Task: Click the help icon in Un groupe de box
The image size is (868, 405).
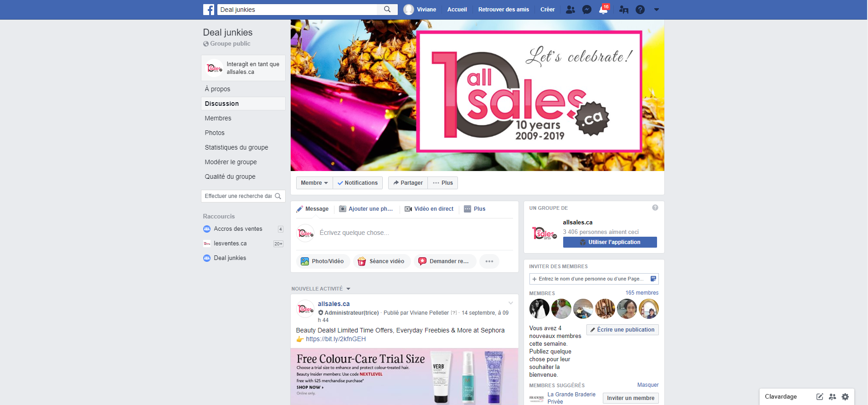Action: [x=655, y=208]
